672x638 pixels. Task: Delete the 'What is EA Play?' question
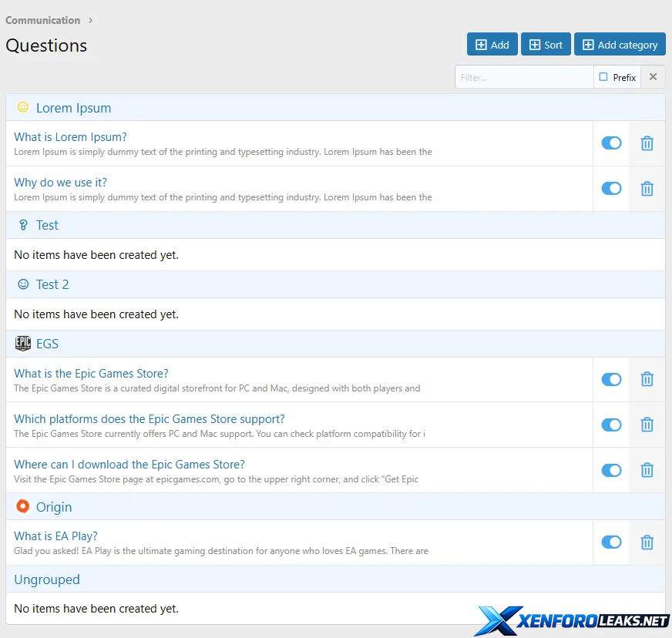(647, 542)
